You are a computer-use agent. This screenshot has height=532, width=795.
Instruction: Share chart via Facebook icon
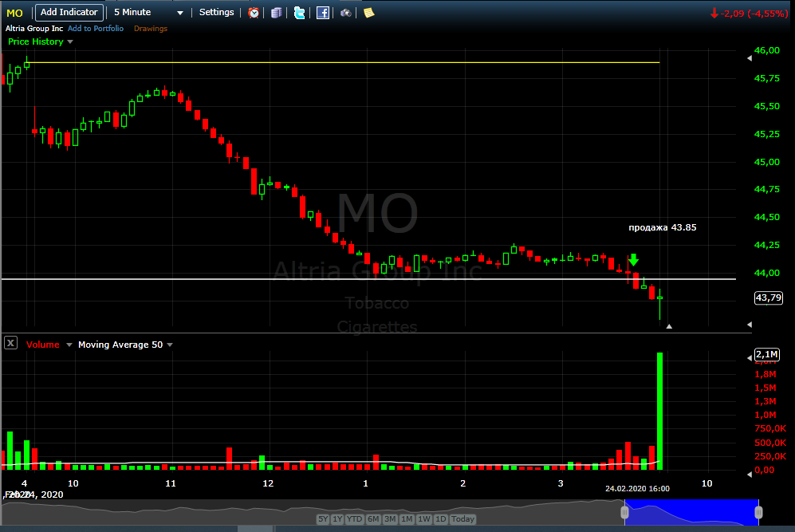tap(322, 13)
